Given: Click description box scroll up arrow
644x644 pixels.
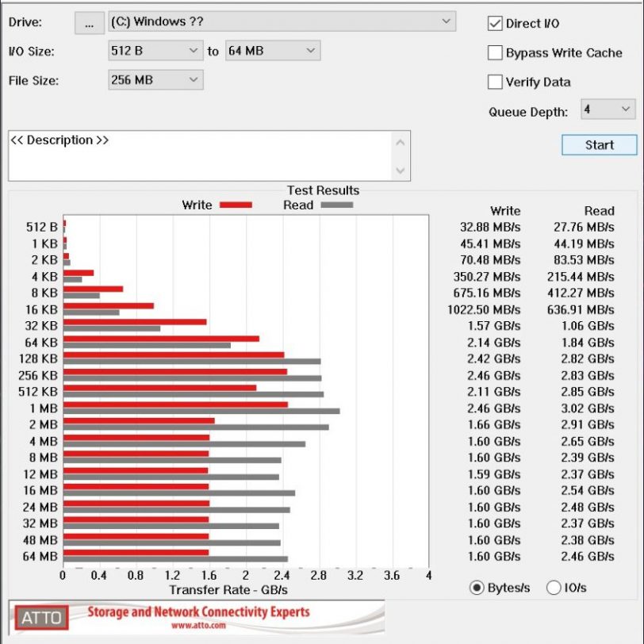Looking at the screenshot, I should click(x=401, y=143).
